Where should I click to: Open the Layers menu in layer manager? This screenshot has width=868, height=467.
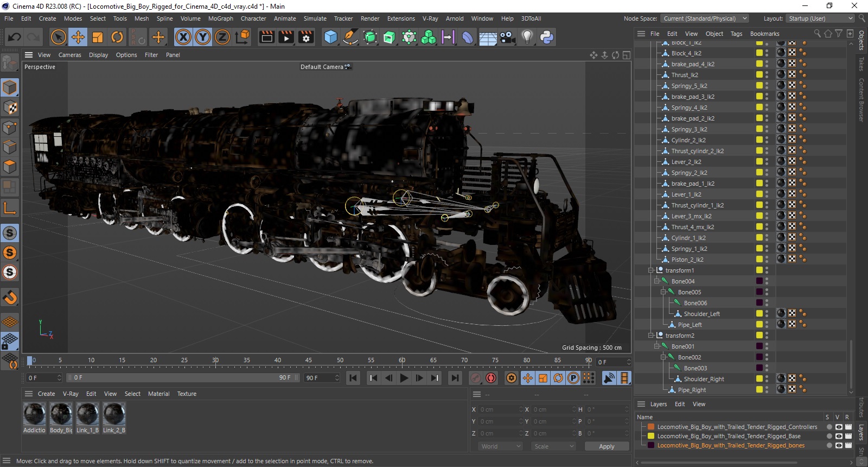tap(659, 404)
